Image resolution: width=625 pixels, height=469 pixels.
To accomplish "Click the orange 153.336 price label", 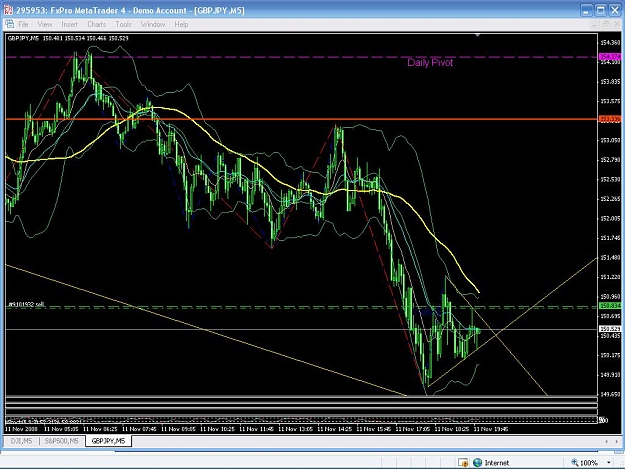I will tap(610, 119).
